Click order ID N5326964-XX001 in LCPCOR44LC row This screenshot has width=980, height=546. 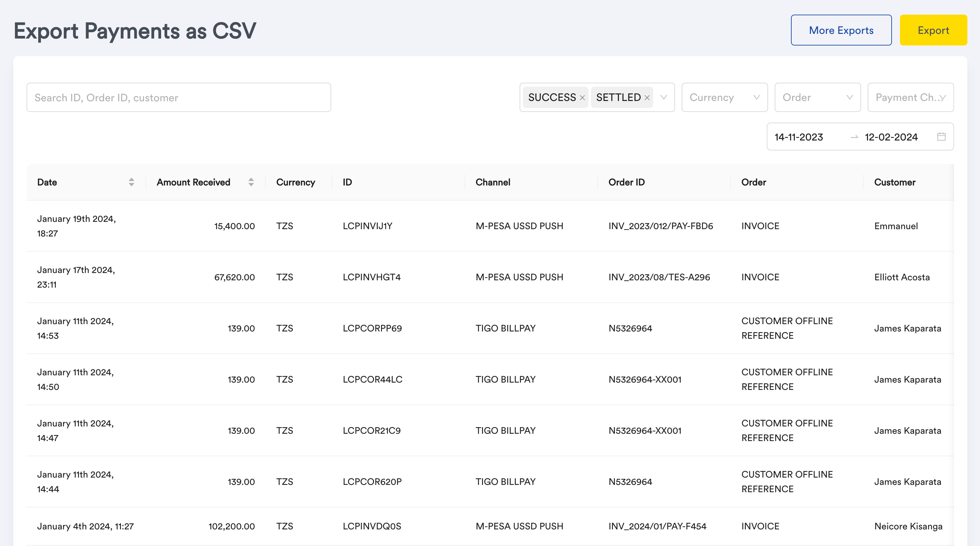coord(645,380)
